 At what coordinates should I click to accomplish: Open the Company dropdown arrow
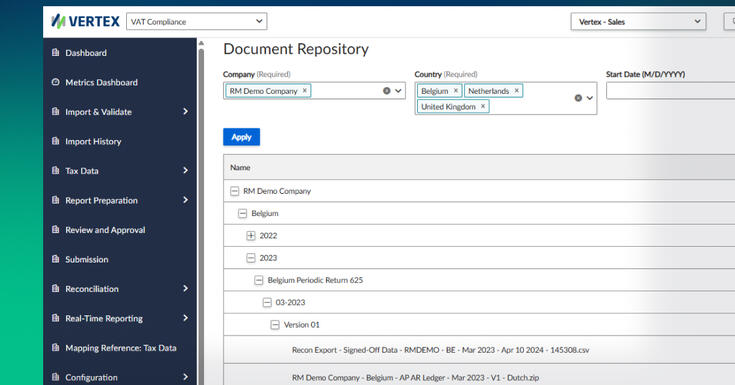click(398, 91)
